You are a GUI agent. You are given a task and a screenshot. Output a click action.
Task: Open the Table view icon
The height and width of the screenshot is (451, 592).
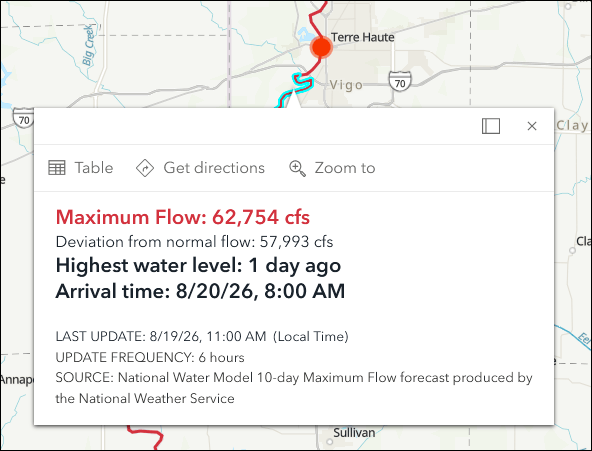pos(57,168)
